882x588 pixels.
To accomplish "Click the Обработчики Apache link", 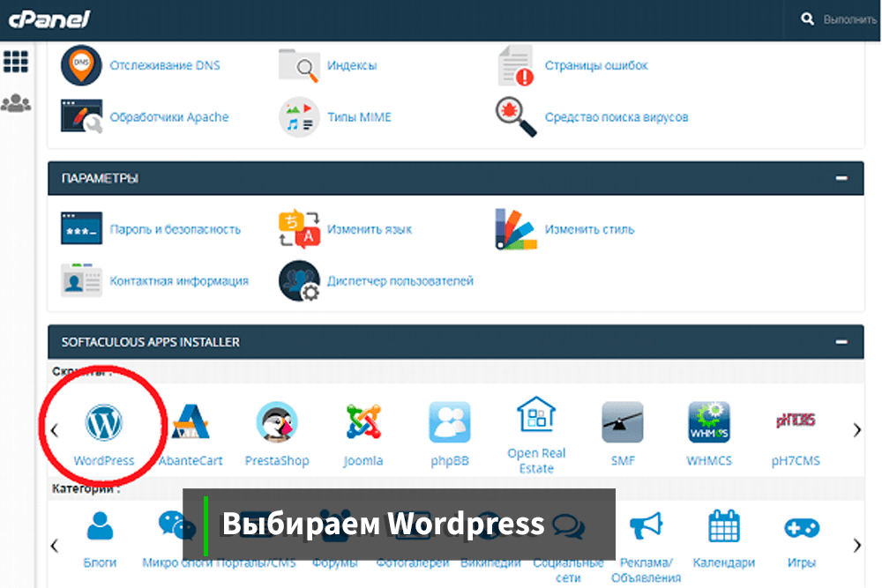I will point(169,117).
